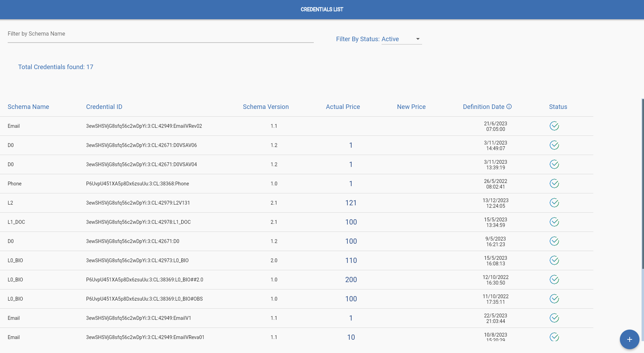Click the vertical scrollbar on right edge
Image resolution: width=644 pixels, height=353 pixels.
pos(643,184)
